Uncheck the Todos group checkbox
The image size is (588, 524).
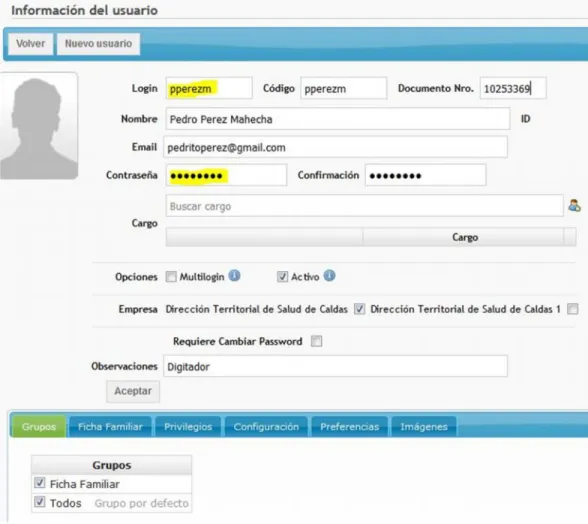(39, 502)
